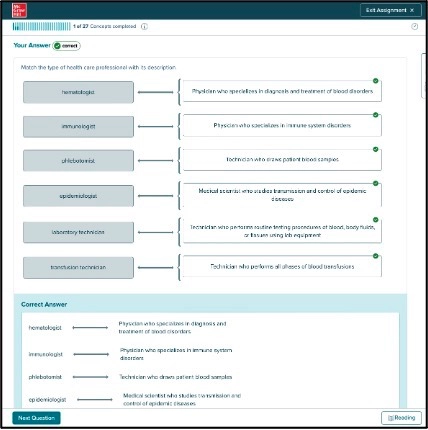The width and height of the screenshot is (428, 430).
Task: Click green checkmark on hematologist description
Action: point(376,81)
